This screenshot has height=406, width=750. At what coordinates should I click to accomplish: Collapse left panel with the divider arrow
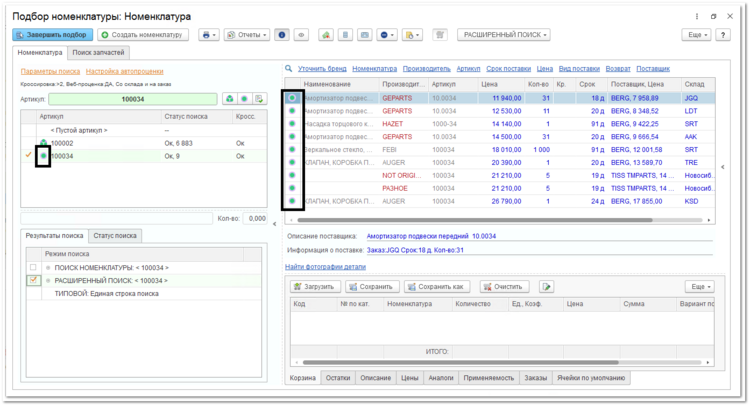(x=275, y=224)
